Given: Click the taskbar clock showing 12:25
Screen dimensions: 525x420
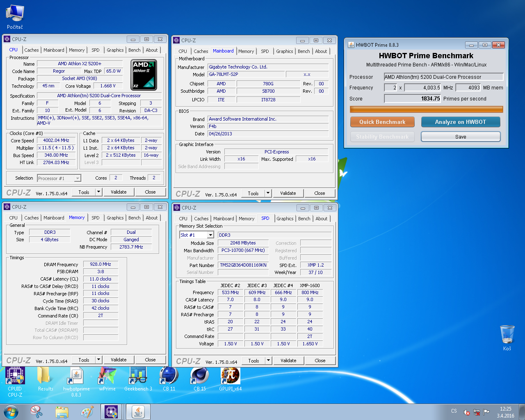Looking at the screenshot, I should point(505,412).
